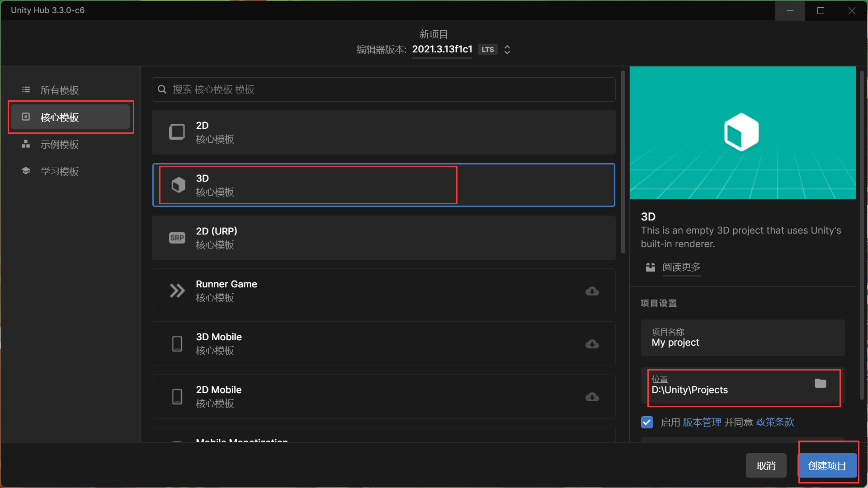Open the 政策条款 policy terms link
Viewport: 868px width, 488px height.
click(774, 422)
